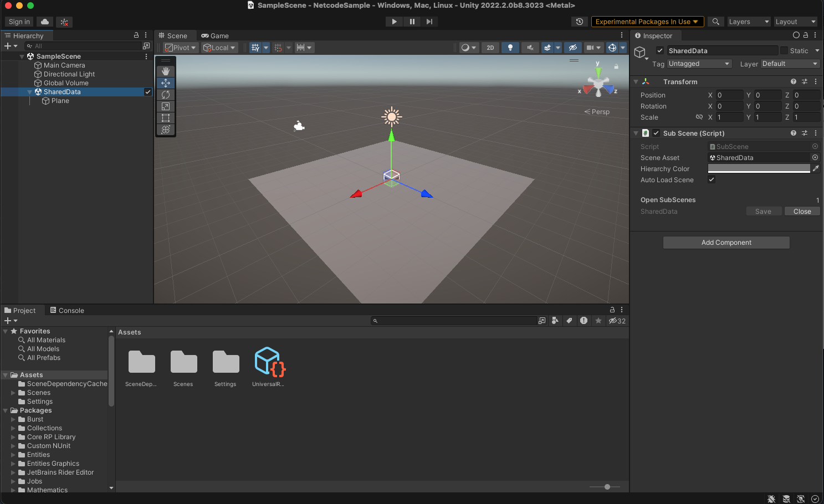The height and width of the screenshot is (504, 824).
Task: Close the SharedData subscene
Action: 802,212
